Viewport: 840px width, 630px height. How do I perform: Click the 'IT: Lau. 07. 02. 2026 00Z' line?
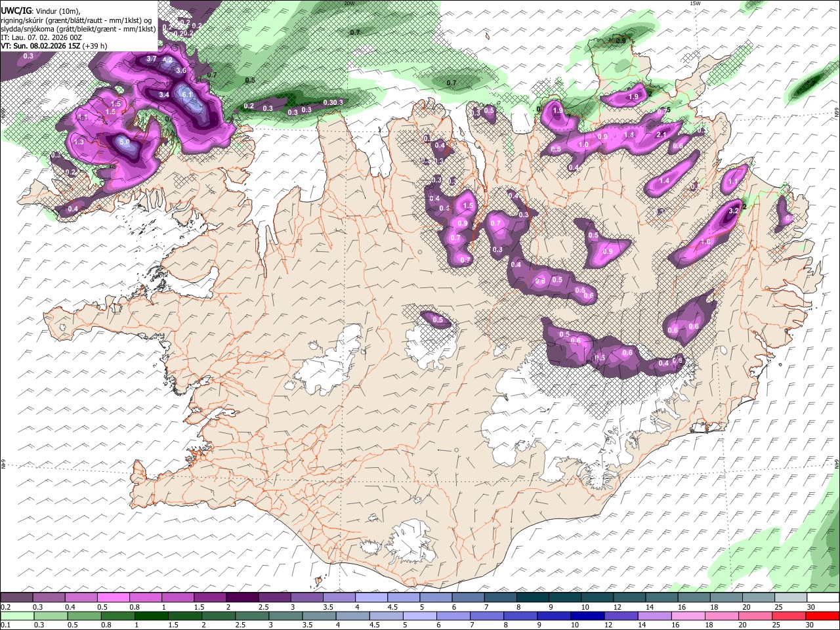point(43,37)
